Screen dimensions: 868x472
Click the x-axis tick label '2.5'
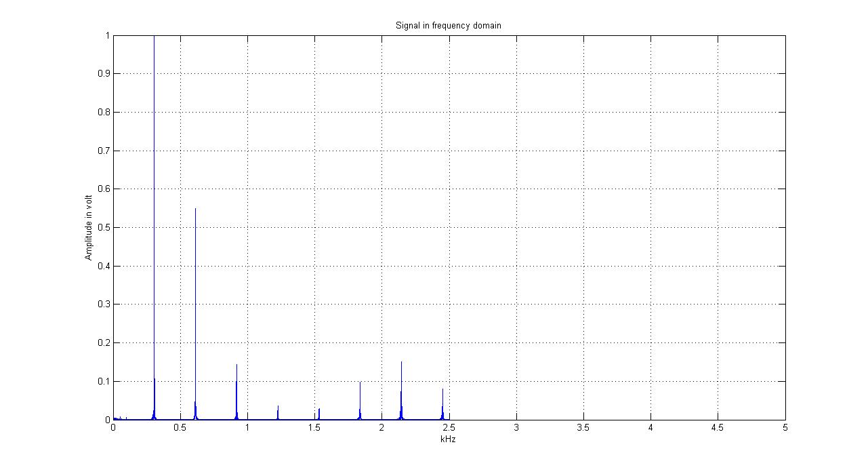point(449,428)
